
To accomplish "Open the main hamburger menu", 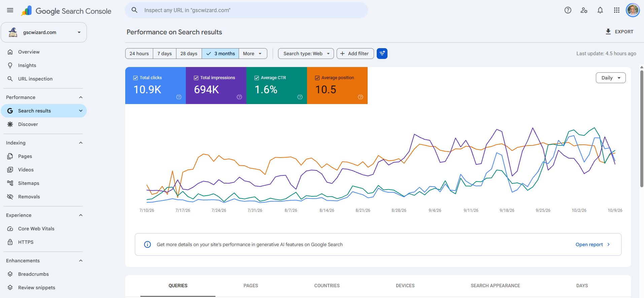I will [10, 10].
